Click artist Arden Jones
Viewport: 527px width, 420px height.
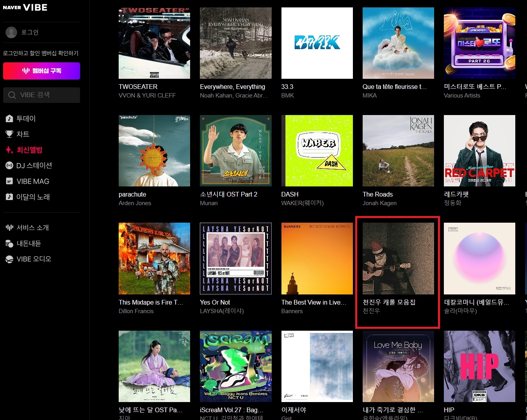point(135,203)
